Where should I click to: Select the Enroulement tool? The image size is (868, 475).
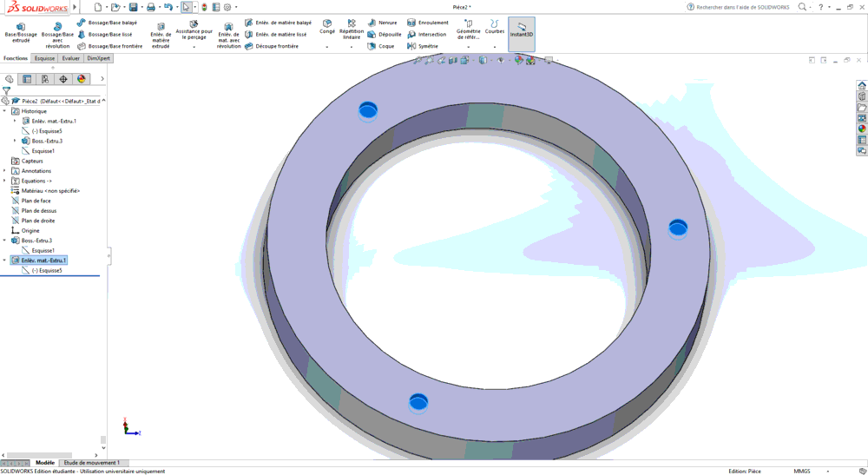tap(427, 23)
